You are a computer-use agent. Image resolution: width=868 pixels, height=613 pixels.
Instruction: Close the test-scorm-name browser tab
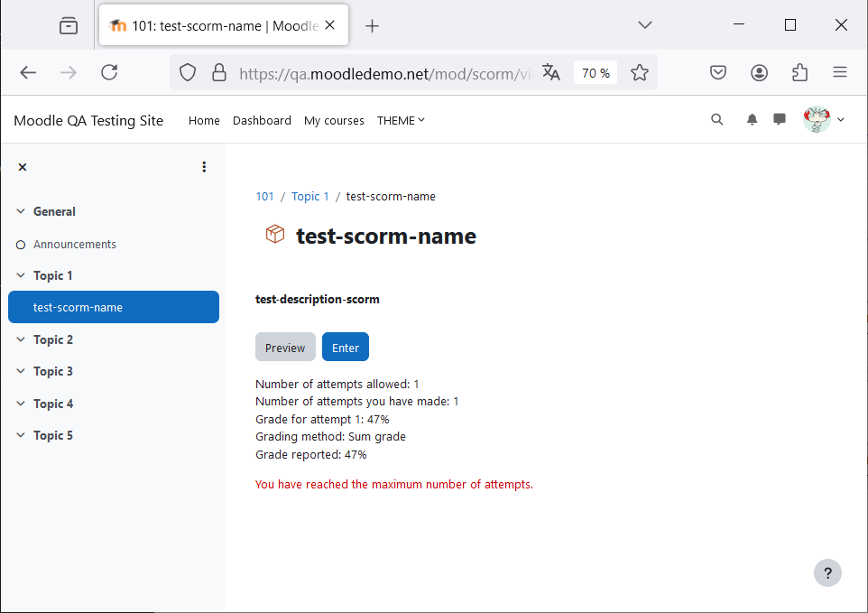pyautogui.click(x=330, y=25)
